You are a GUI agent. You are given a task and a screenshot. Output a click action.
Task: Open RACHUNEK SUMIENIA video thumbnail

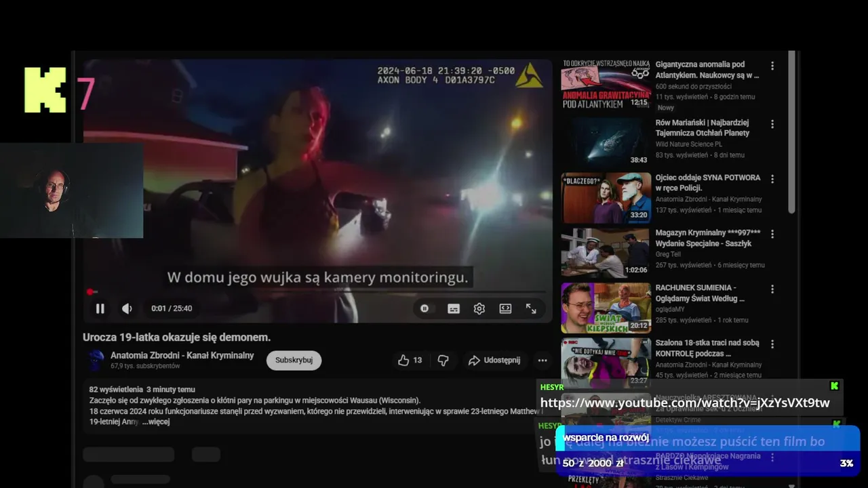[x=606, y=308]
